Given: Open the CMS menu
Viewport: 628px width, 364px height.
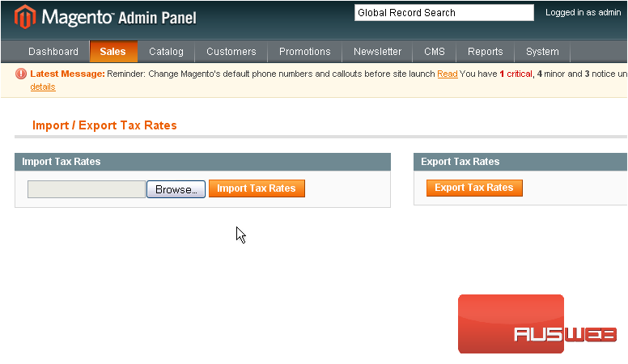Looking at the screenshot, I should pyautogui.click(x=434, y=52).
